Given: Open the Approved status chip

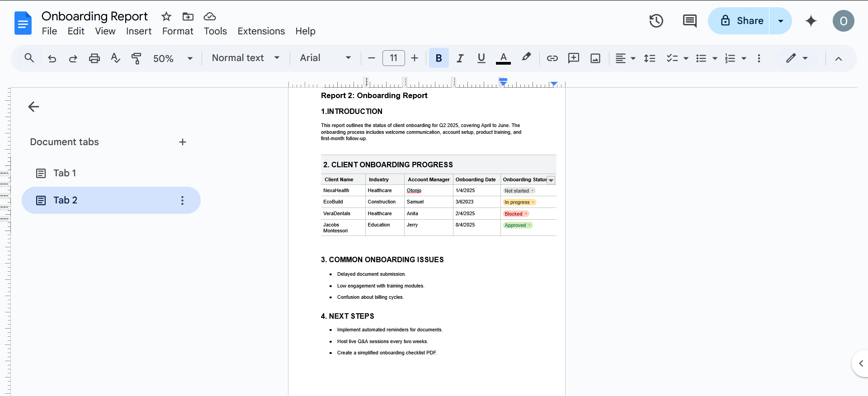Looking at the screenshot, I should point(518,225).
